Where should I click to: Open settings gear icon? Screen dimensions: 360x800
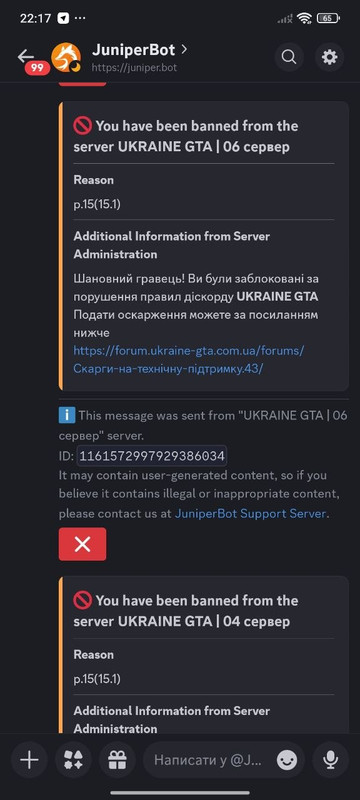329,57
